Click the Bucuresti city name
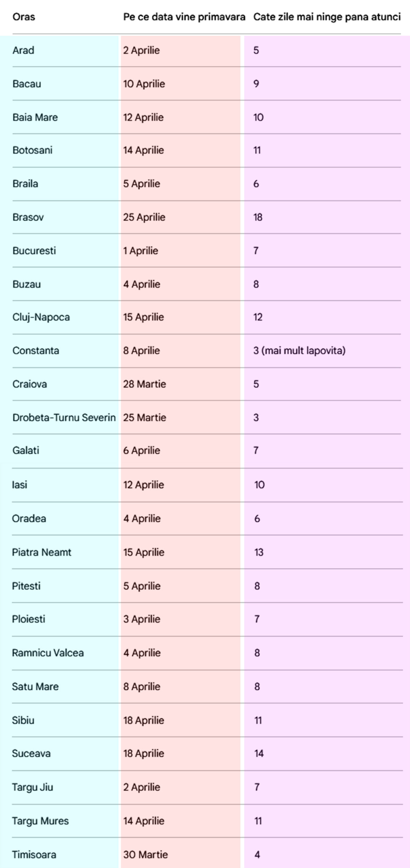This screenshot has height=868, width=410. coord(34,251)
